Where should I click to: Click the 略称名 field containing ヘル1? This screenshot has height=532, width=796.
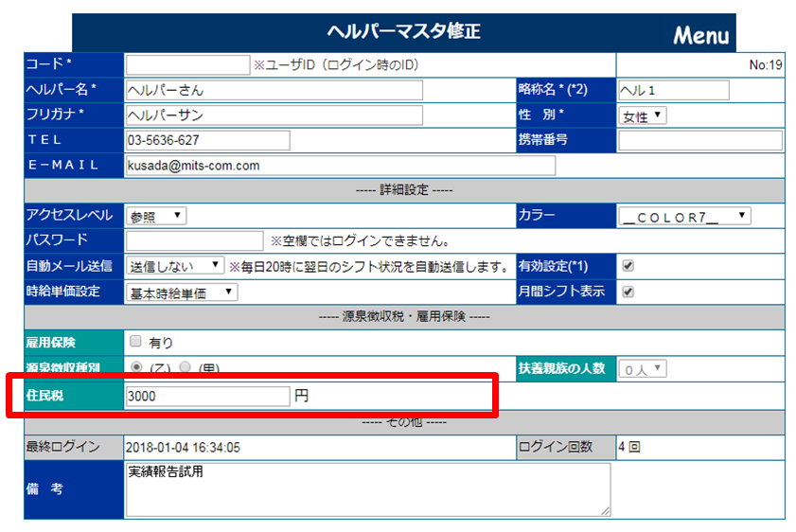pyautogui.click(x=673, y=91)
